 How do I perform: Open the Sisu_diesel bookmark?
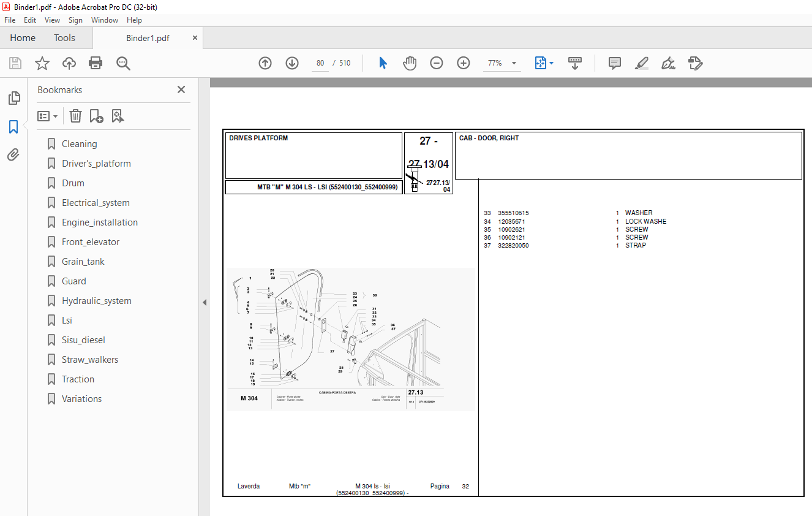83,340
